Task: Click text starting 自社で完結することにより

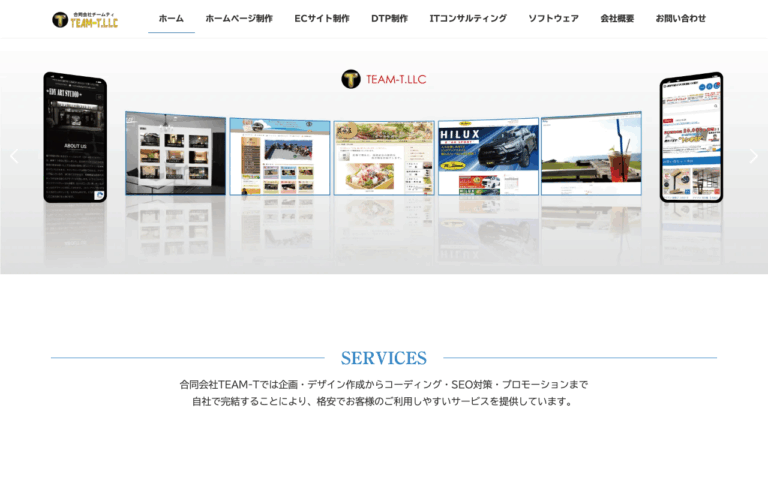Action: pyautogui.click(x=384, y=402)
